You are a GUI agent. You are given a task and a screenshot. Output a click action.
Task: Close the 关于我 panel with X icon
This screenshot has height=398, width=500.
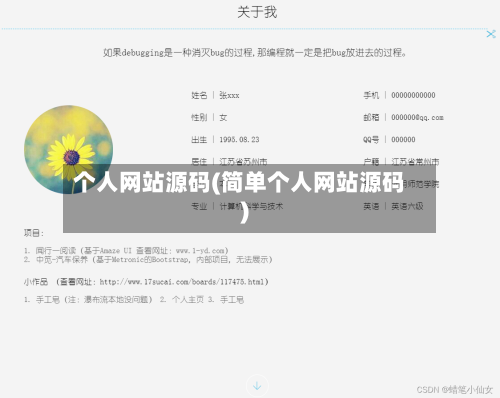click(x=491, y=34)
